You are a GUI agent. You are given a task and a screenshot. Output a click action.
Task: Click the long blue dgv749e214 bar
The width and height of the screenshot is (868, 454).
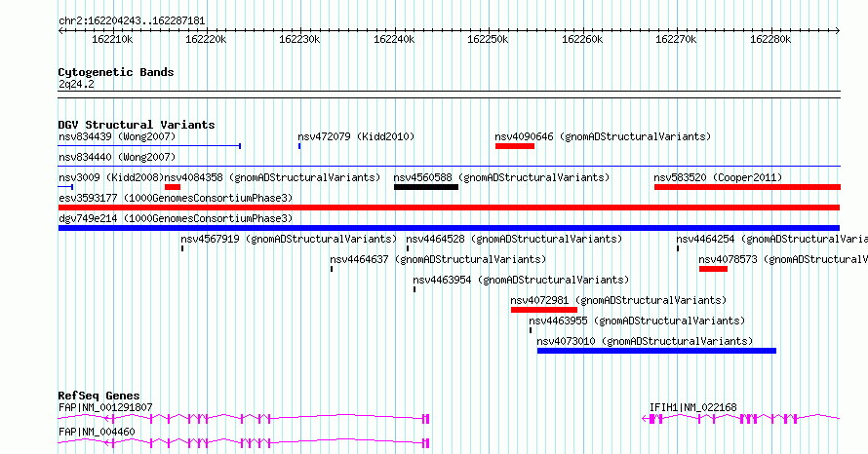click(449, 228)
